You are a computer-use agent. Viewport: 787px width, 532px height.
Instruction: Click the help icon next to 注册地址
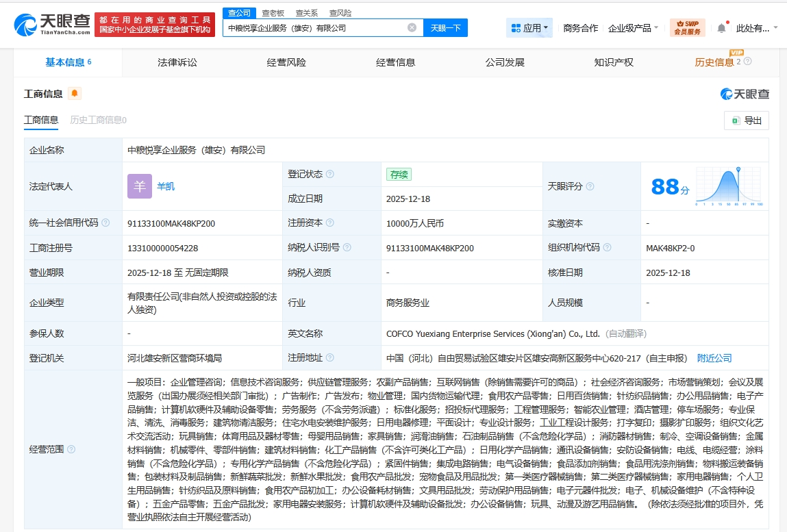(x=330, y=357)
